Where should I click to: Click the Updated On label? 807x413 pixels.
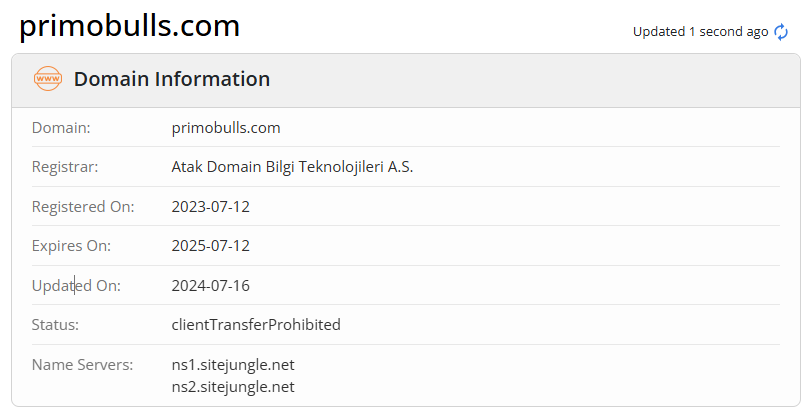pyautogui.click(x=76, y=286)
